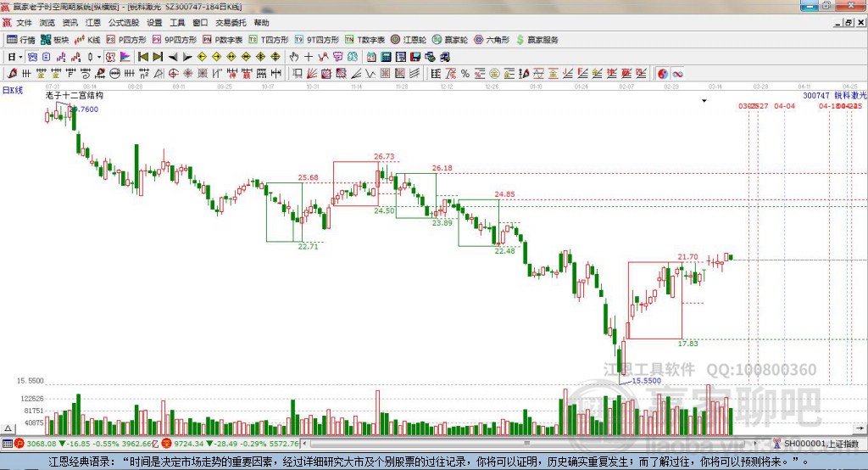Open the 赢家轮 wheel tool

(x=450, y=40)
